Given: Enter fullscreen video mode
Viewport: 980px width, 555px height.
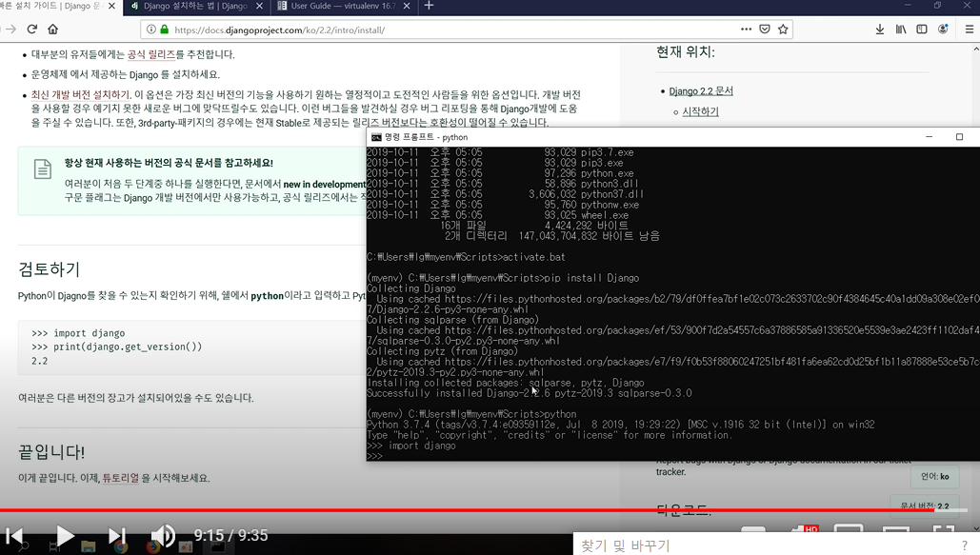Looking at the screenshot, I should pyautogui.click(x=944, y=530).
